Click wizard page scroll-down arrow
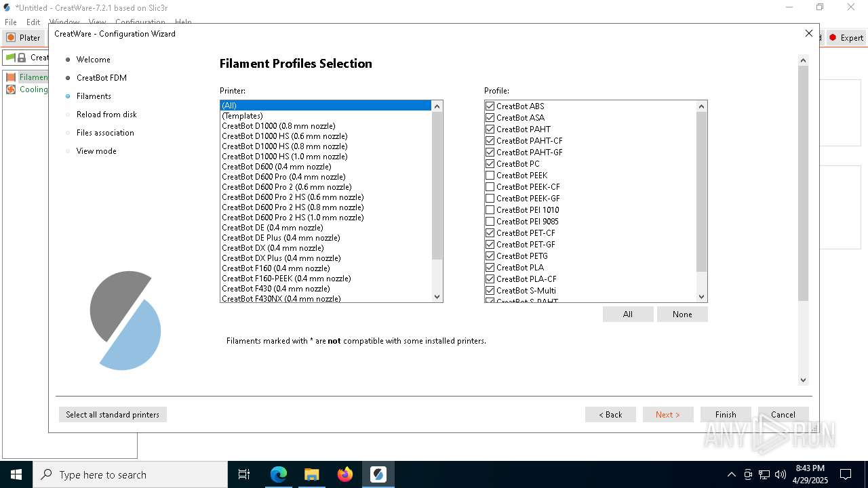 pos(804,380)
